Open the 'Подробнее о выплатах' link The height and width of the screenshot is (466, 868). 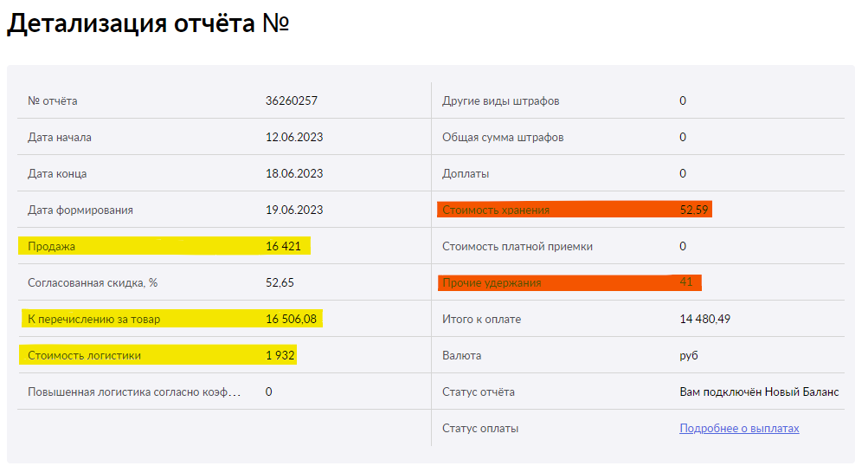739,429
